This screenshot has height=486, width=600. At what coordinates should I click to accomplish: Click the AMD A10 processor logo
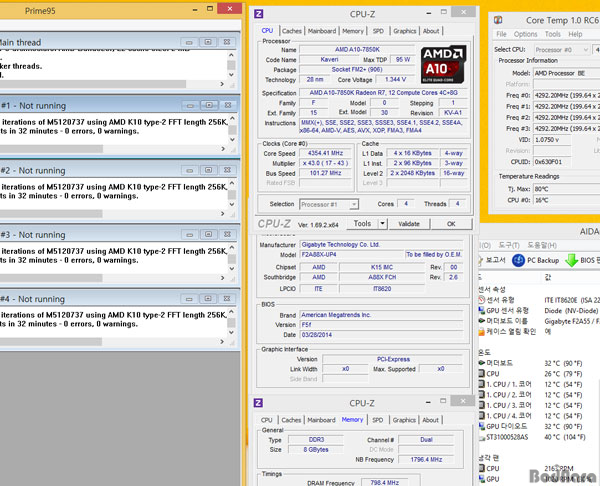pyautogui.click(x=443, y=65)
